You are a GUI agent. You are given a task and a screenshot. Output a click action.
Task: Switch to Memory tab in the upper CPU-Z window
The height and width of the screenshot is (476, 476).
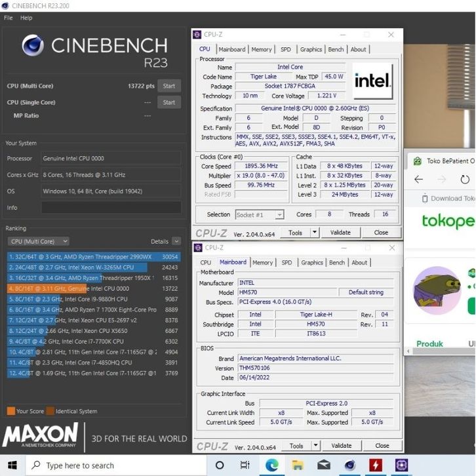coord(261,49)
